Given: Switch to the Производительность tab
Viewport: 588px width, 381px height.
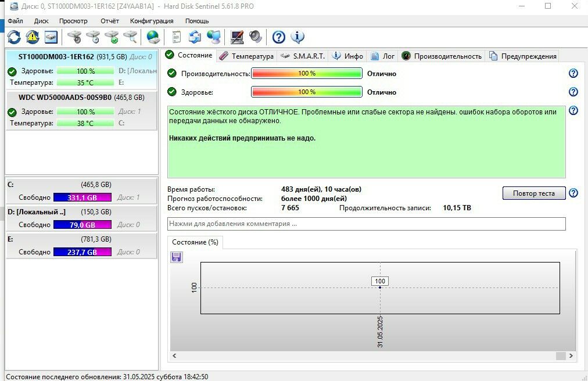Looking at the screenshot, I should coord(442,56).
